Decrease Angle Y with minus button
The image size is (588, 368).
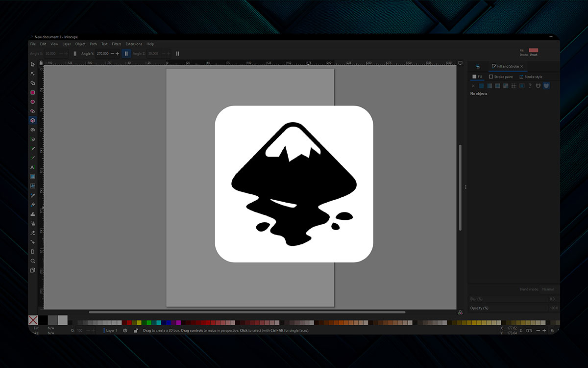[112, 53]
